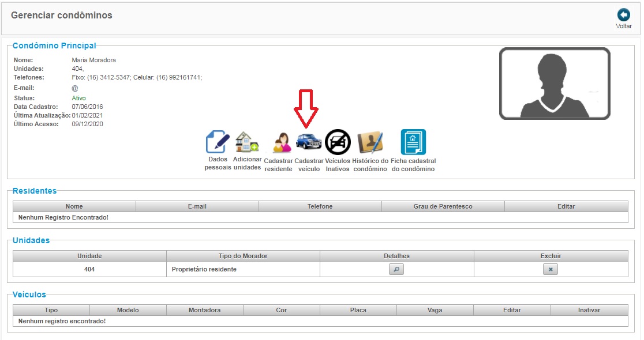Click the telephone numbers line
This screenshot has width=644, height=340.
click(x=137, y=77)
